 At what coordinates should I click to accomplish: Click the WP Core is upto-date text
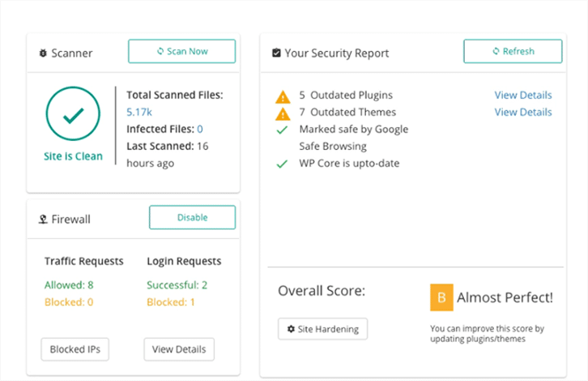click(349, 163)
